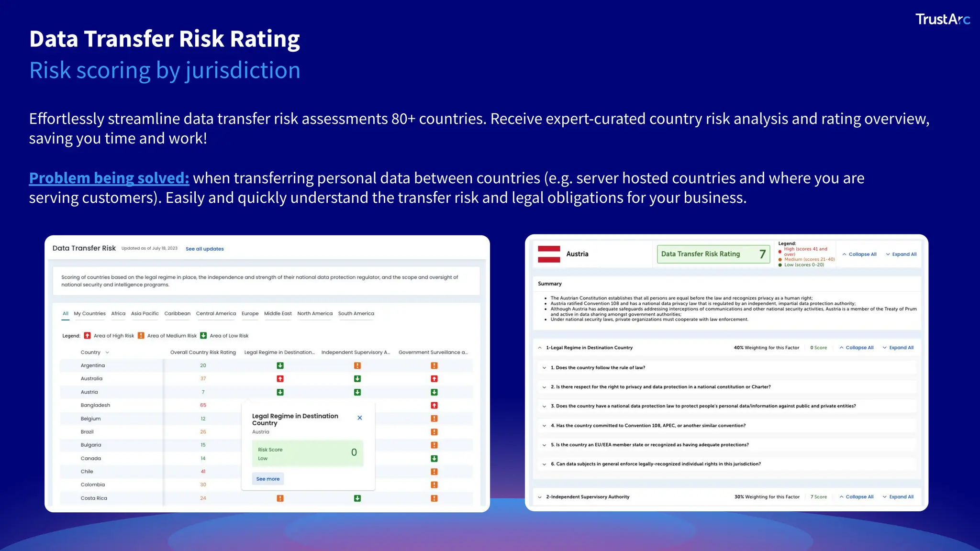Screen dimensions: 980x551
Task: Click the red High Risk legend icon
Action: click(87, 336)
